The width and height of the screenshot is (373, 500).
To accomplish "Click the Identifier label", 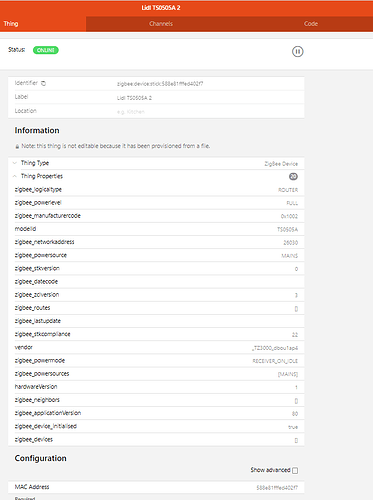I will pos(26,83).
